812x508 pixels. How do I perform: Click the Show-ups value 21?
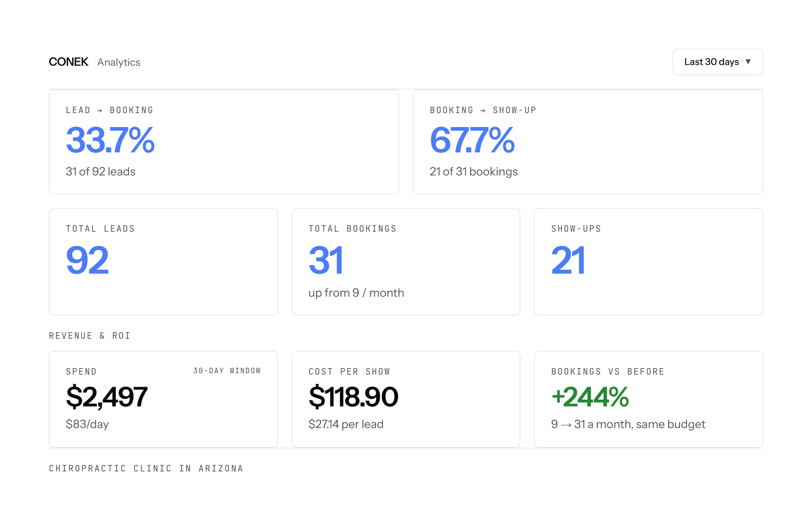click(x=568, y=260)
